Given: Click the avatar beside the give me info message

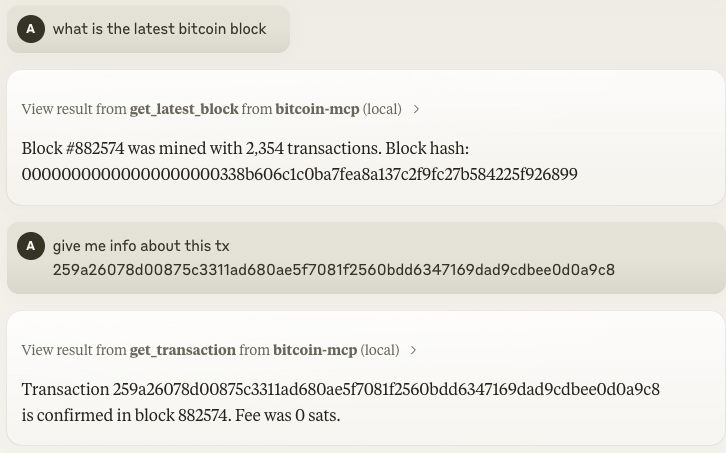Looking at the screenshot, I should [31, 245].
